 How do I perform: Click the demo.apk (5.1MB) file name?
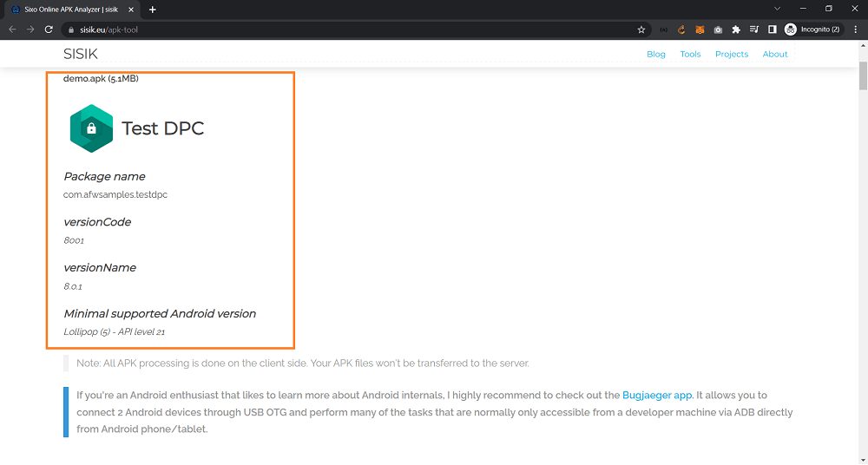tap(101, 79)
